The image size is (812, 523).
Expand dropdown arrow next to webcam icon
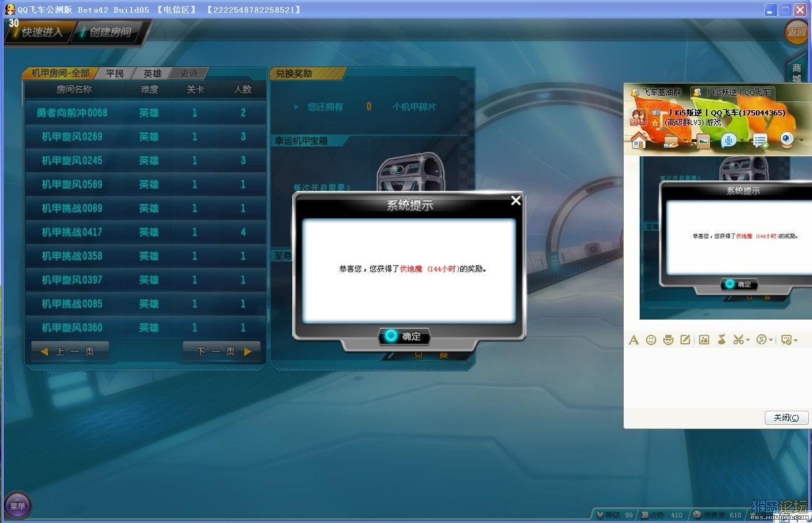pyautogui.click(x=801, y=142)
